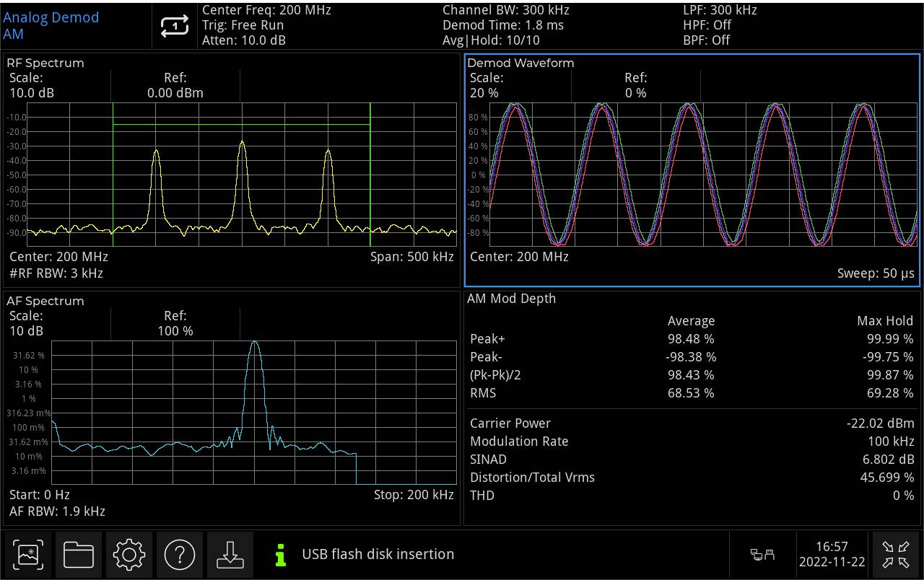Click the green info message icon
This screenshot has height=580, width=924.
[x=281, y=555]
